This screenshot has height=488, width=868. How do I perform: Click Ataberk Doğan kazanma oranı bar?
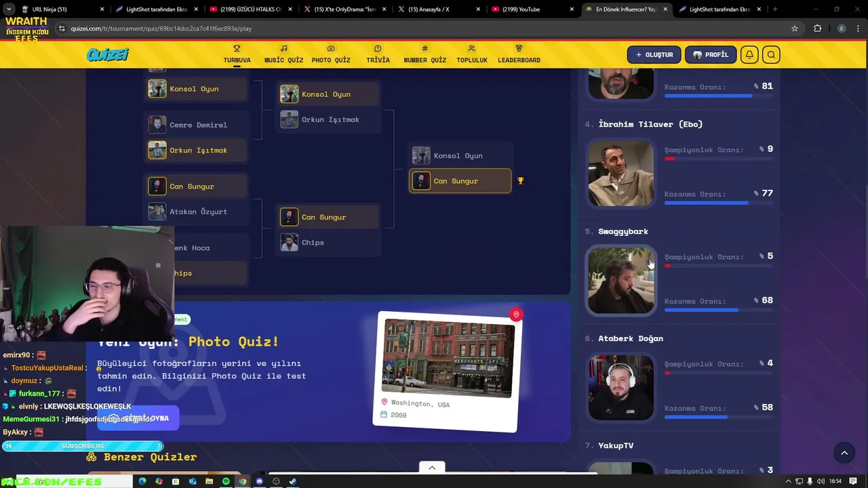point(718,417)
